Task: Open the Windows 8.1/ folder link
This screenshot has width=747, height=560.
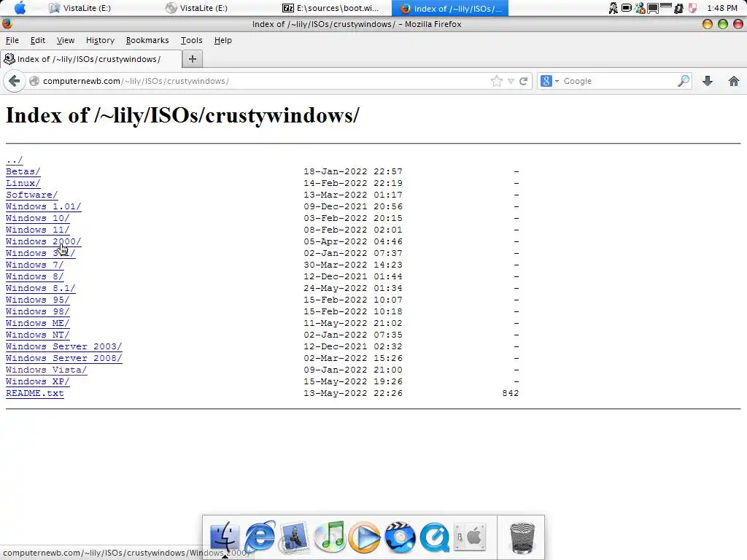Action: [x=41, y=288]
